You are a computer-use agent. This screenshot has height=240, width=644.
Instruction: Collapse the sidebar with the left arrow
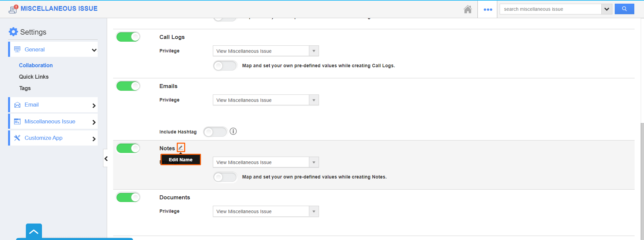pos(106,158)
